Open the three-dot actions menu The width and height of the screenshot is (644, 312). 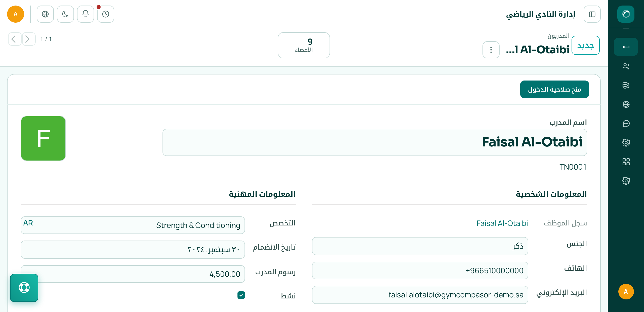coord(491,50)
